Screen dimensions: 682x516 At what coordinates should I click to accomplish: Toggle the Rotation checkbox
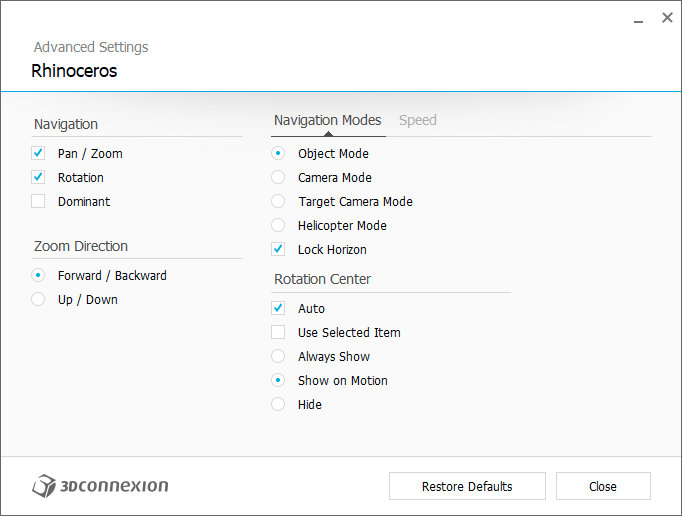[38, 177]
